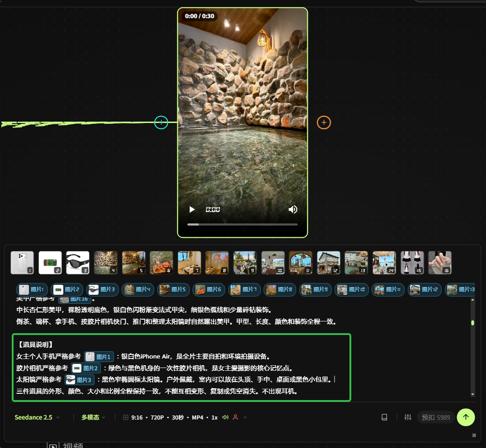Mute the video with speaker icon

coord(293,210)
